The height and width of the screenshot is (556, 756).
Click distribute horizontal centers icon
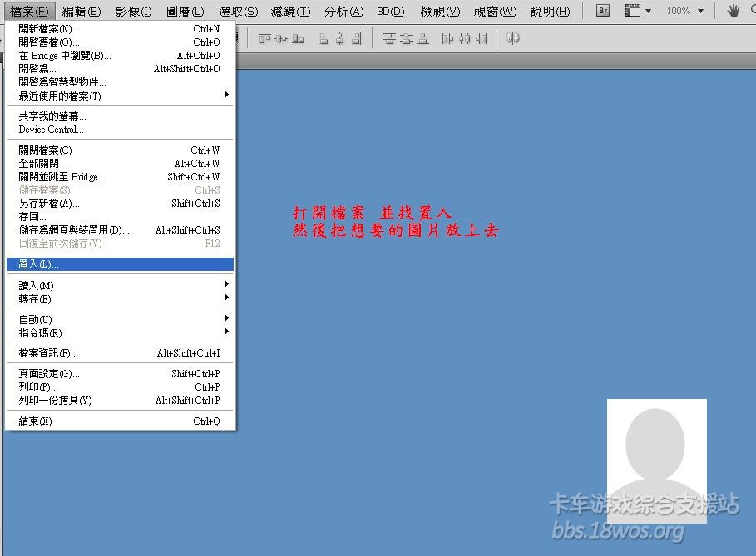(x=464, y=38)
